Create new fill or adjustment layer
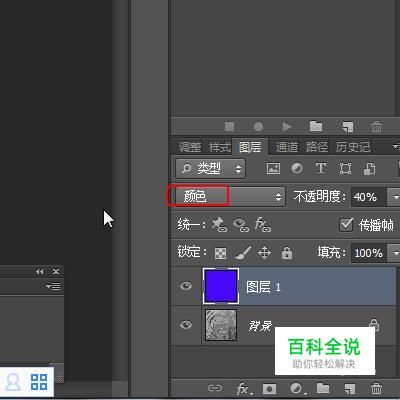 coord(297,389)
